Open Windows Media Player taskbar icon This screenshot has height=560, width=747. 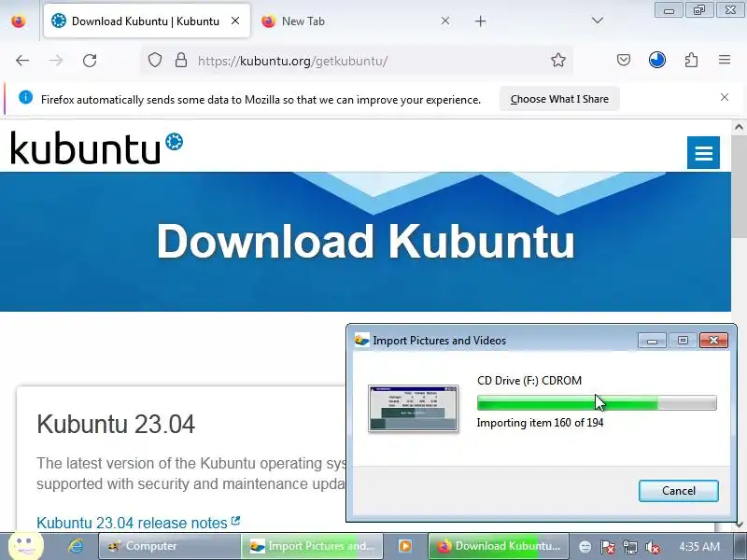405,546
